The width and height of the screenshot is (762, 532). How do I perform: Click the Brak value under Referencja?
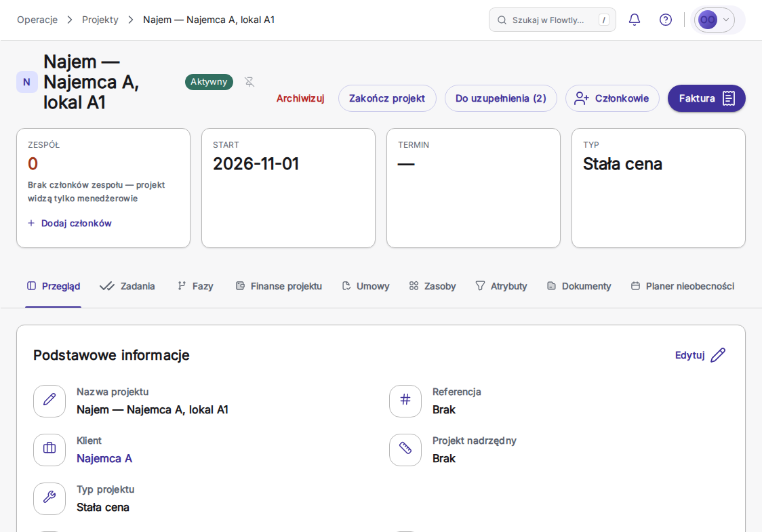coord(443,409)
